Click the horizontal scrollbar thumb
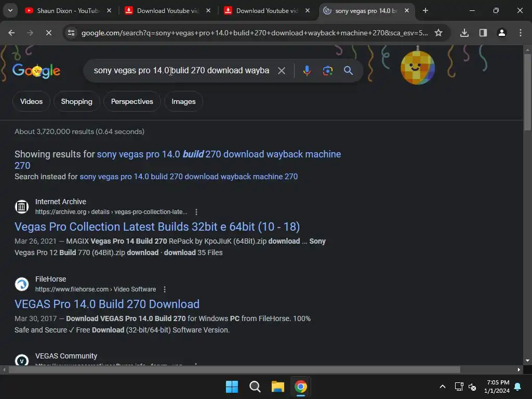 pyautogui.click(x=234, y=370)
